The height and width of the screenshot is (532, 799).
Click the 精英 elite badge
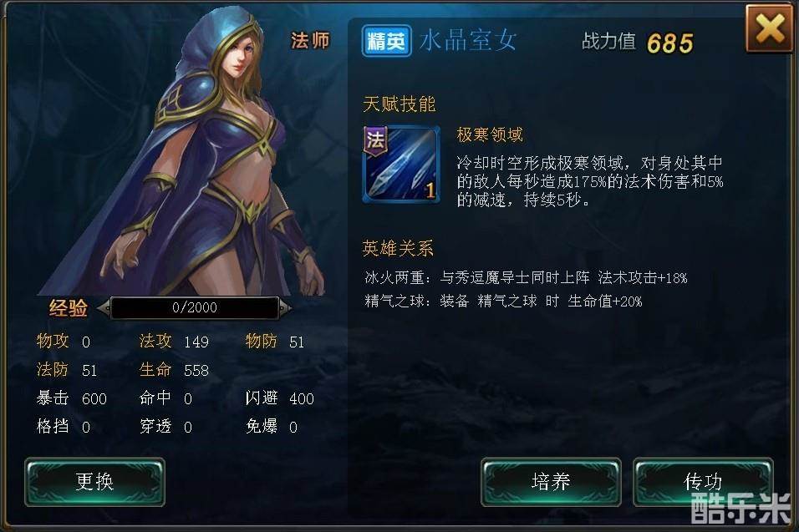pos(386,41)
